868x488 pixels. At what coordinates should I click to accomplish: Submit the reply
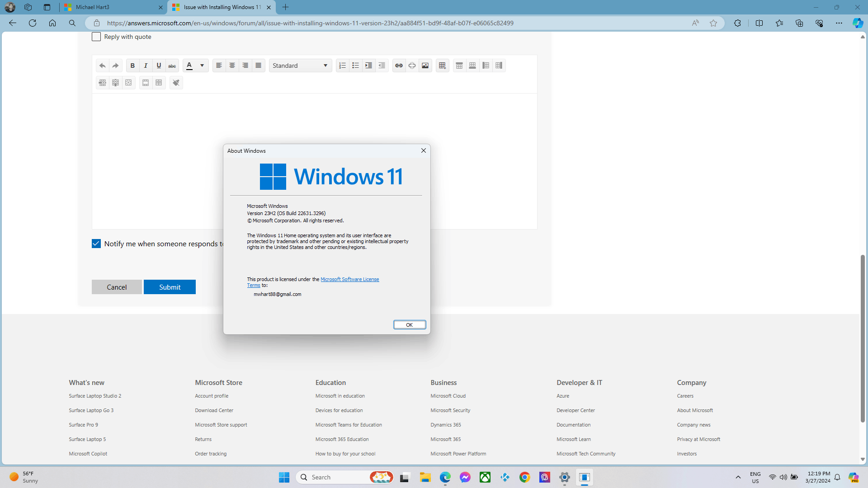pyautogui.click(x=170, y=287)
